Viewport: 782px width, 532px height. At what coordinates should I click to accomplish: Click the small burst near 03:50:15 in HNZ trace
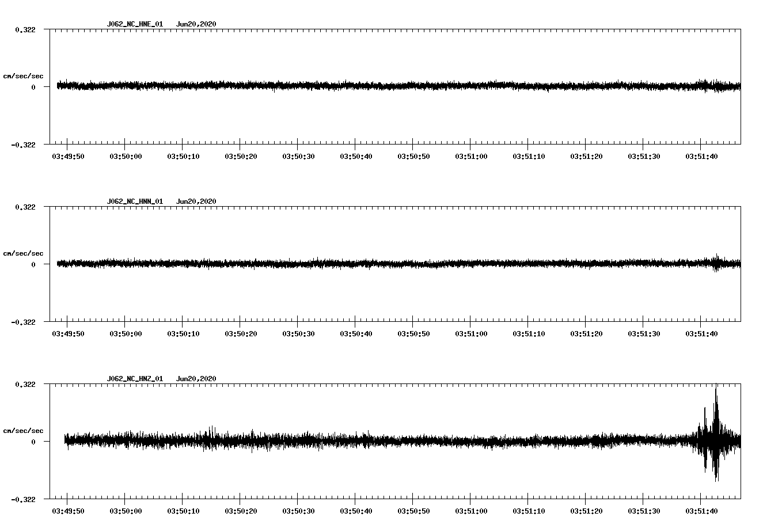point(211,438)
